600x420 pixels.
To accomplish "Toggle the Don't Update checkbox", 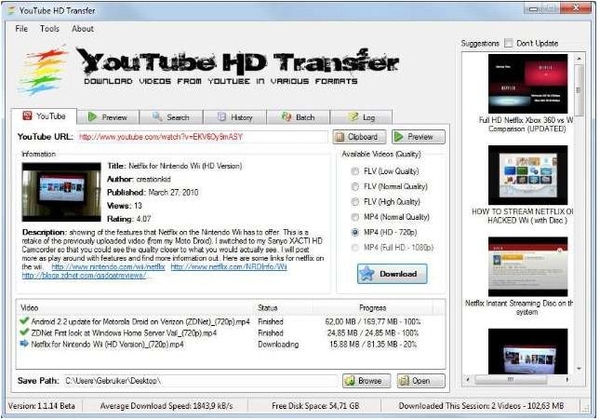I will [508, 43].
